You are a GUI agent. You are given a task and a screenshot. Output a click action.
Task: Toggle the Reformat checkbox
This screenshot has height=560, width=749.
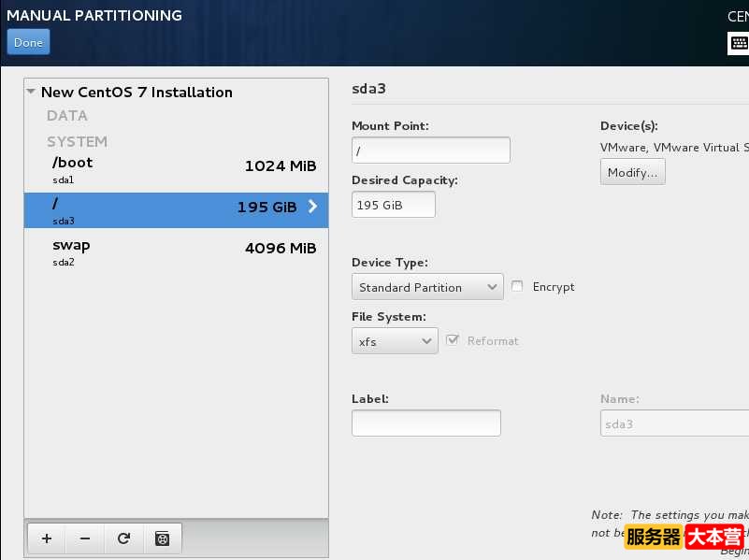452,340
